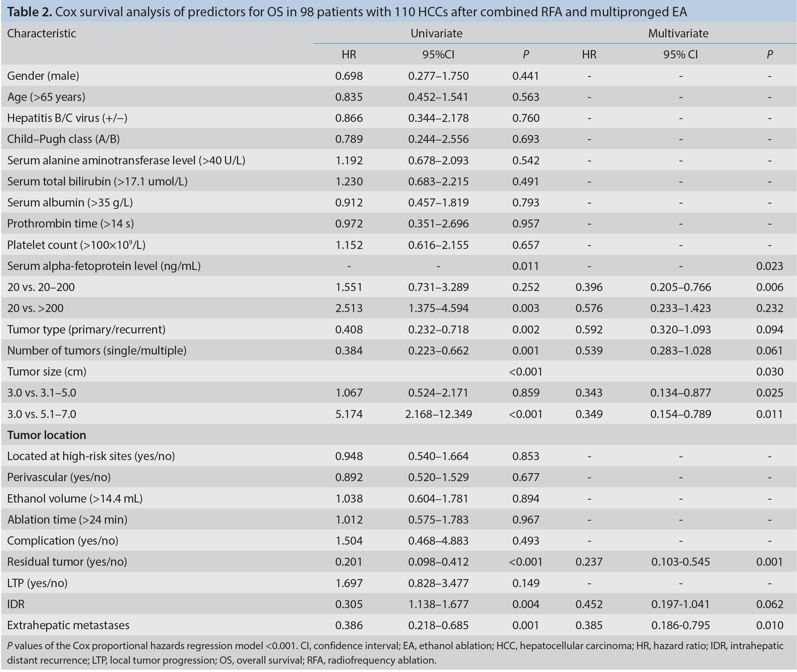Select 'Child–Pugh class (A/B)' label

[64, 139]
